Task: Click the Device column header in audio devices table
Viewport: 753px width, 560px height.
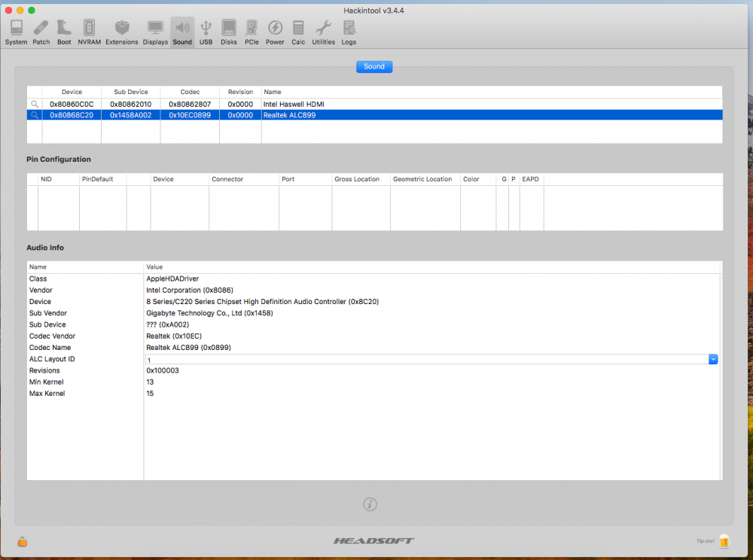Action: (x=72, y=92)
